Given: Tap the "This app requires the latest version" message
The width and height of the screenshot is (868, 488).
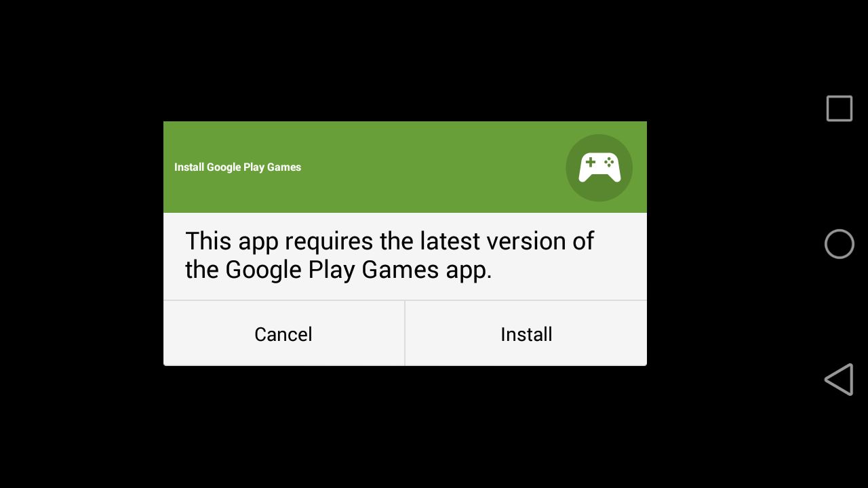Looking at the screenshot, I should [x=389, y=256].
